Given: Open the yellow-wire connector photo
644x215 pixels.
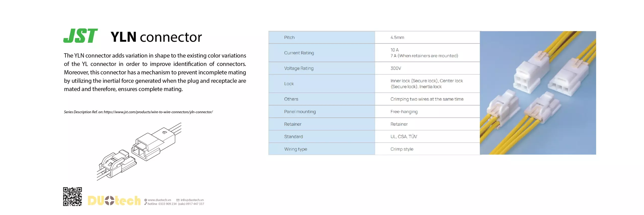Looking at the screenshot, I should [538, 93].
